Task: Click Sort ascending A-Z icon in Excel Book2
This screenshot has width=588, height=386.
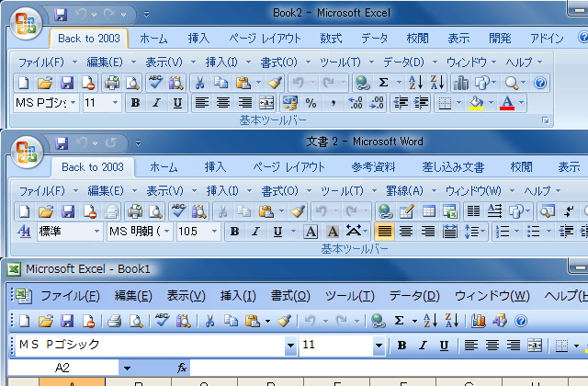Action: [x=415, y=83]
